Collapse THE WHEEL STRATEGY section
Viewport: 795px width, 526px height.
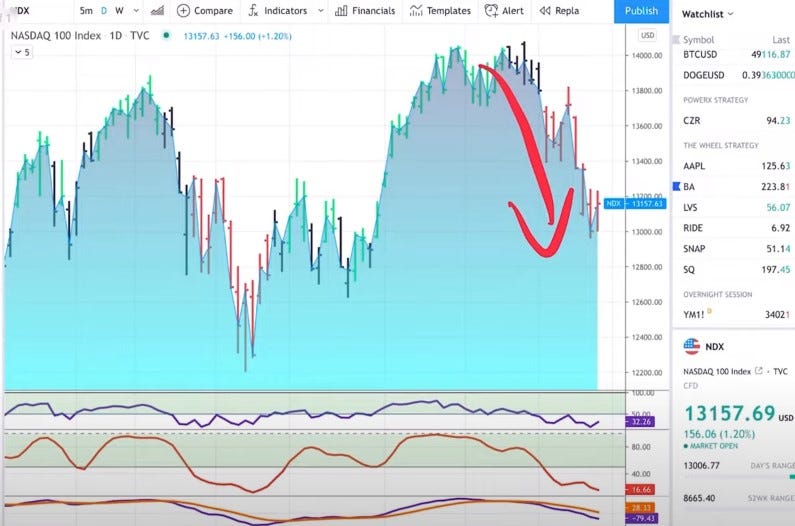tap(720, 145)
